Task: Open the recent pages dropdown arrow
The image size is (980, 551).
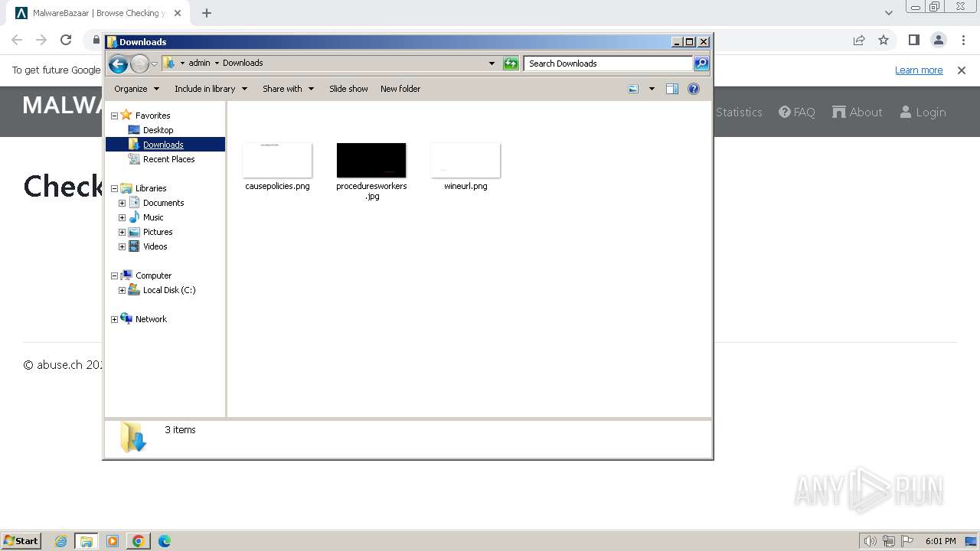Action: 155,64
